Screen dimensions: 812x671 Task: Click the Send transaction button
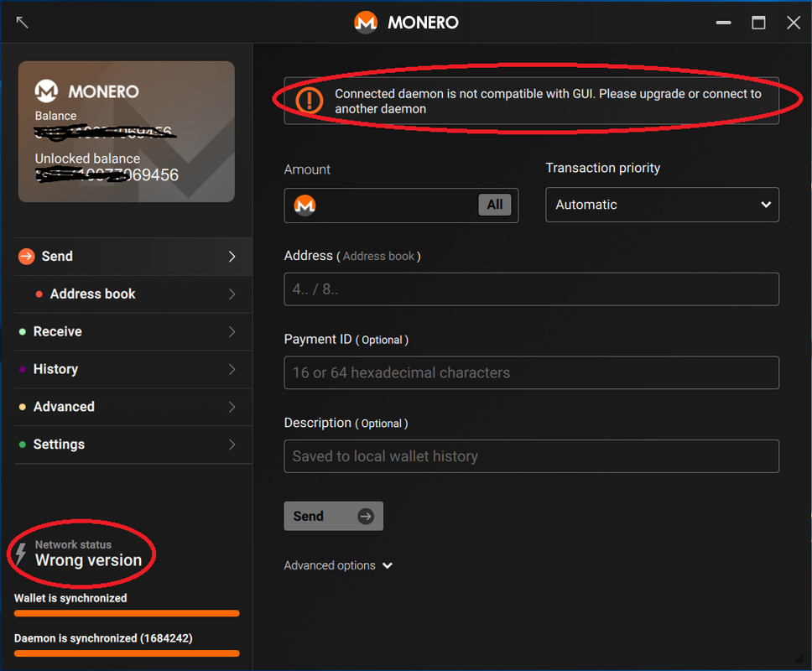334,516
